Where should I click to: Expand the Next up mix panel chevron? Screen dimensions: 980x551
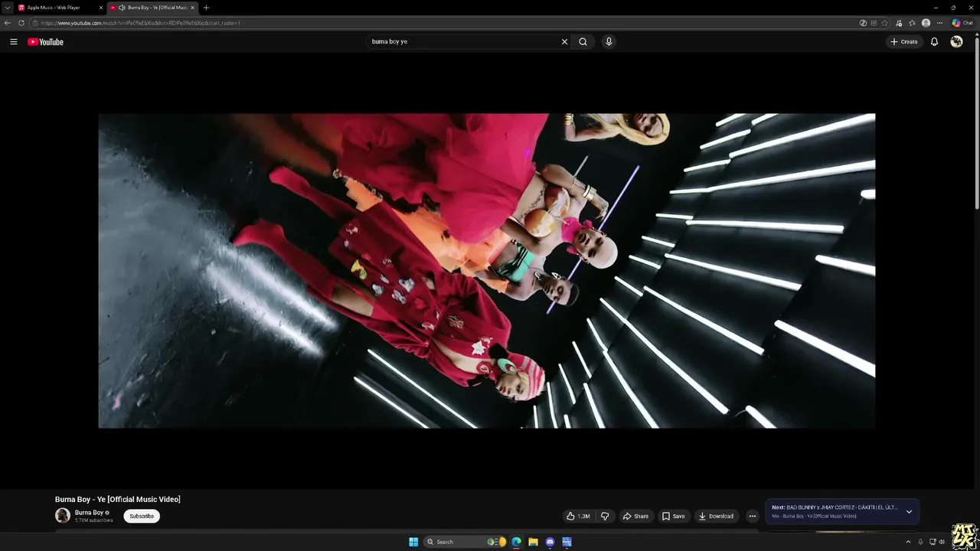pyautogui.click(x=909, y=511)
